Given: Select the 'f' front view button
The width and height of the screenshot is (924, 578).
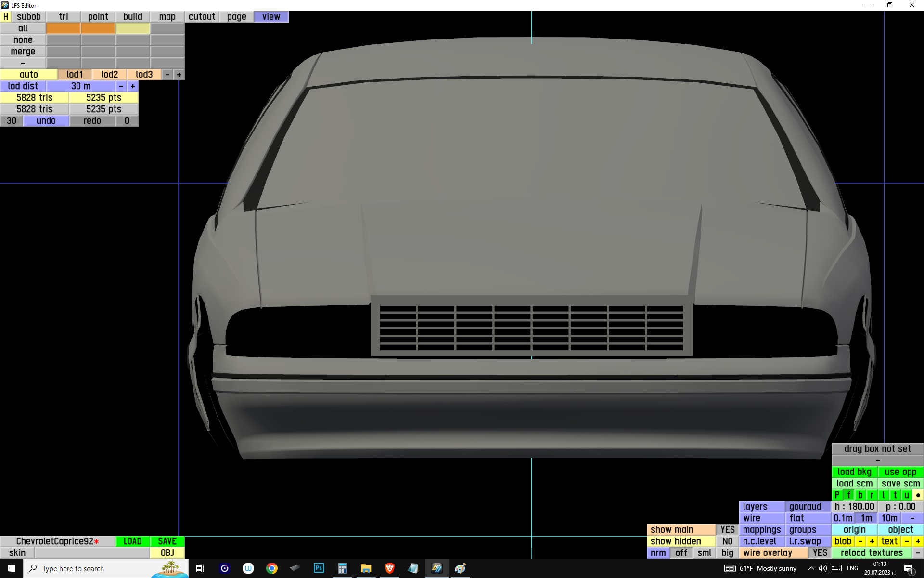Looking at the screenshot, I should (848, 495).
